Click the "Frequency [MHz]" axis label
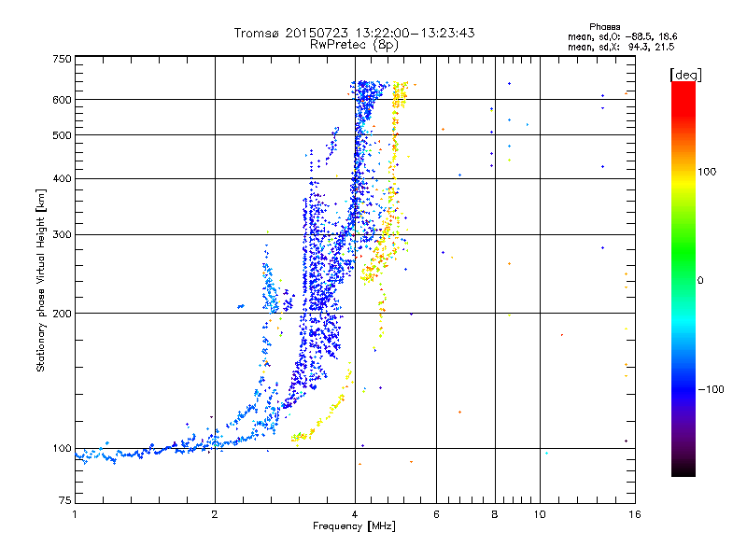This screenshot has width=747, height=560. coord(354,526)
